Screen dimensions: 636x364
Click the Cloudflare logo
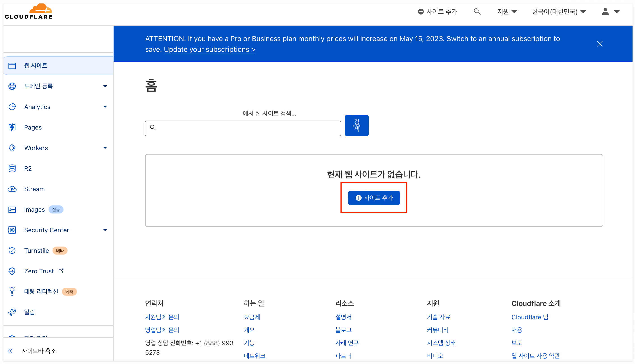[x=29, y=11]
